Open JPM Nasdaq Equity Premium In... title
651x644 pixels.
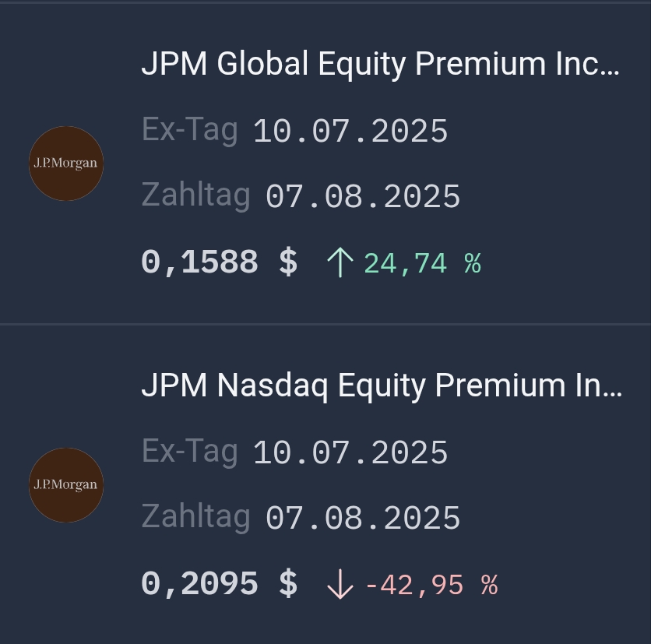pos(382,385)
